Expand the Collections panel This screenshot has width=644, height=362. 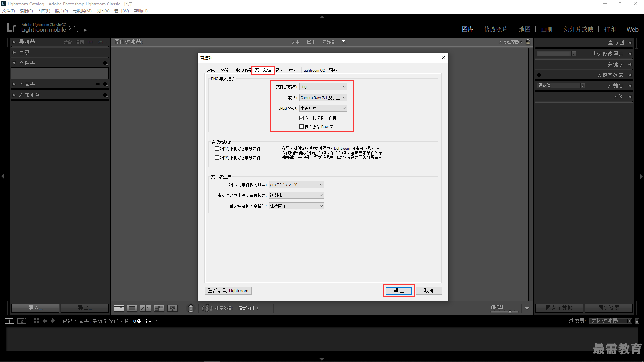click(x=14, y=84)
